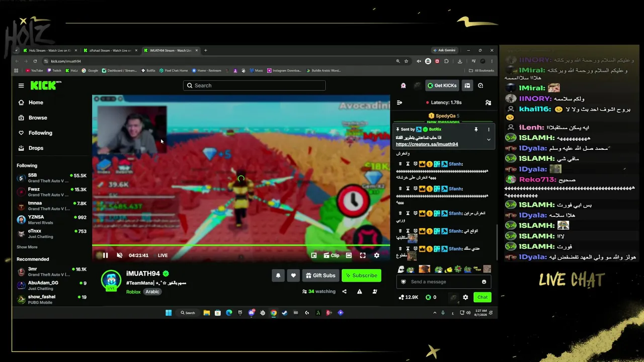This screenshot has height=362, width=644.
Task: Open tmnaa channel in Following list
Action: coord(52,206)
